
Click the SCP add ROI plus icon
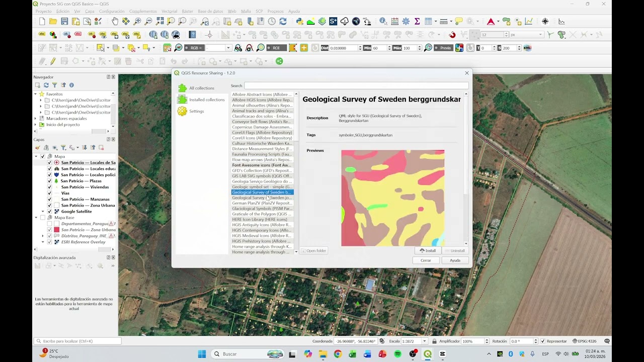(x=304, y=48)
